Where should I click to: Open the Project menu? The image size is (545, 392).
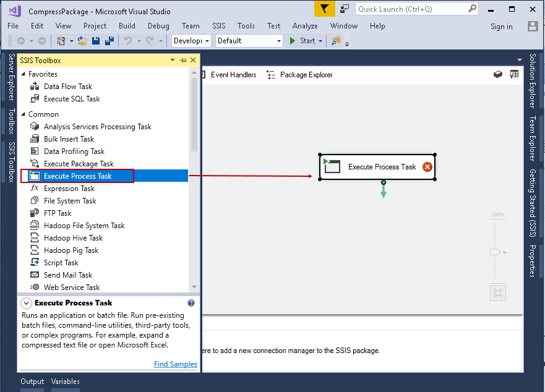click(95, 26)
